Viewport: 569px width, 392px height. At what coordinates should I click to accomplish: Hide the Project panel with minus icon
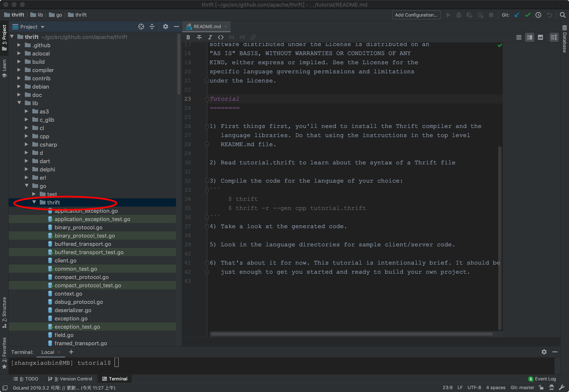click(176, 26)
